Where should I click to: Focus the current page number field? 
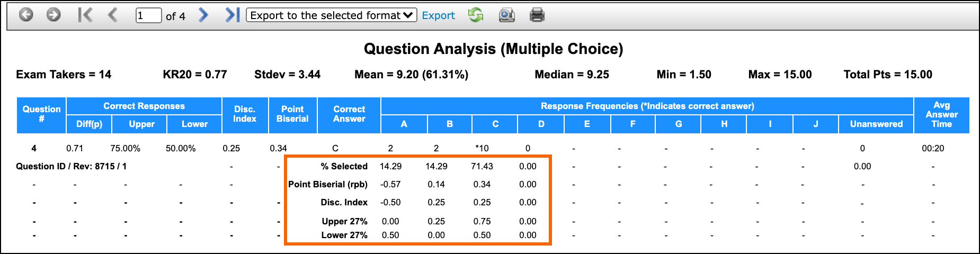click(x=148, y=15)
